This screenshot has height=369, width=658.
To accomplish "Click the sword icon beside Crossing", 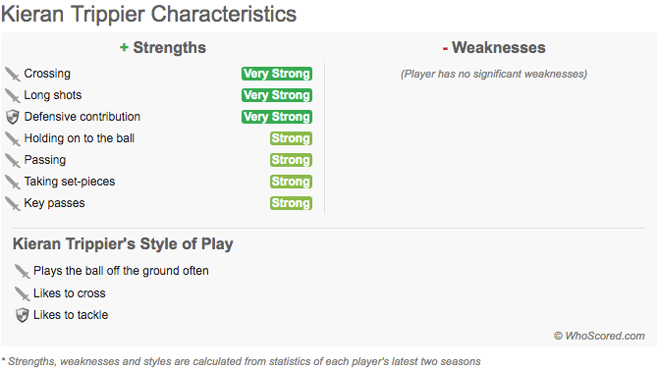I will point(13,74).
